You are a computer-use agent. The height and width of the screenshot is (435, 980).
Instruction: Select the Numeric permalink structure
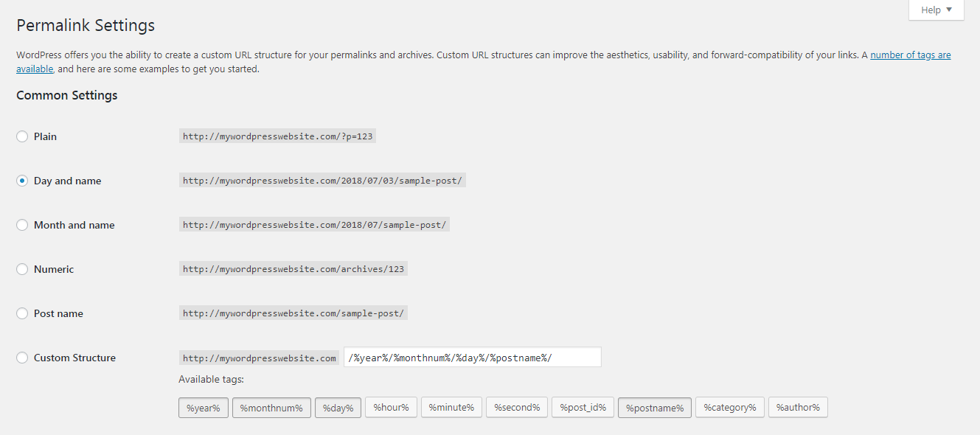pyautogui.click(x=22, y=269)
